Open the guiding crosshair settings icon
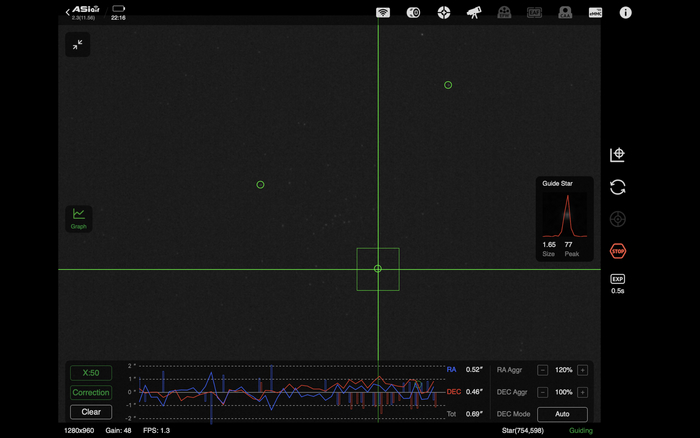Viewport: 700px width, 438px height. click(x=444, y=13)
